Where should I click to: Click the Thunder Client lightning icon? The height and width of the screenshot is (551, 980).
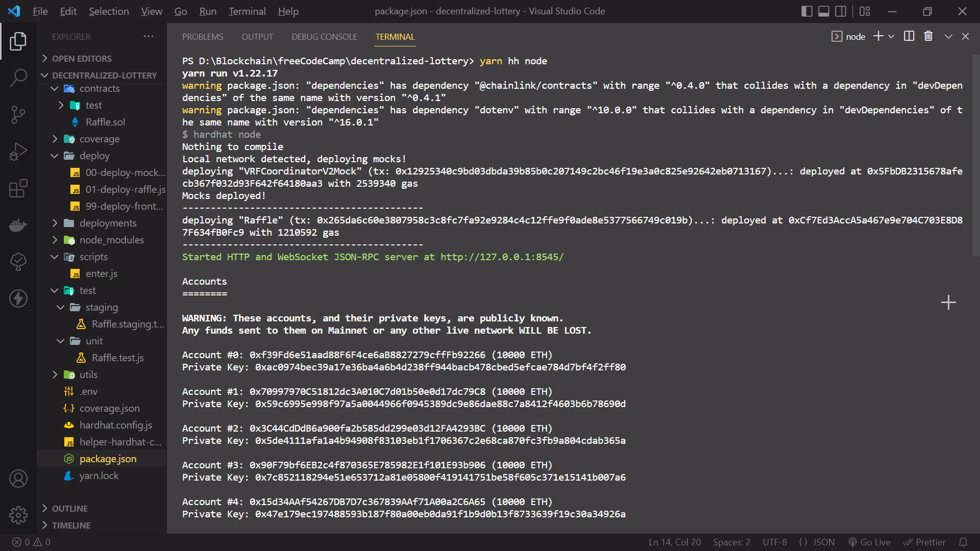pyautogui.click(x=18, y=298)
